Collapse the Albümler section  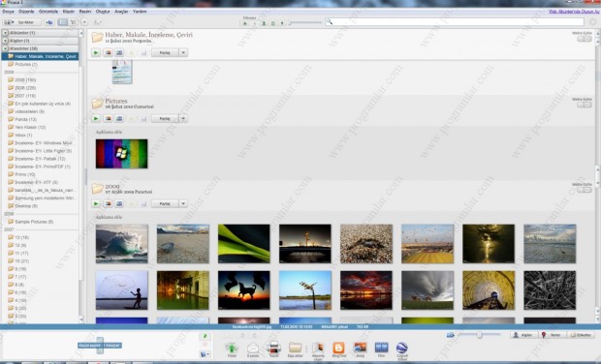6,33
